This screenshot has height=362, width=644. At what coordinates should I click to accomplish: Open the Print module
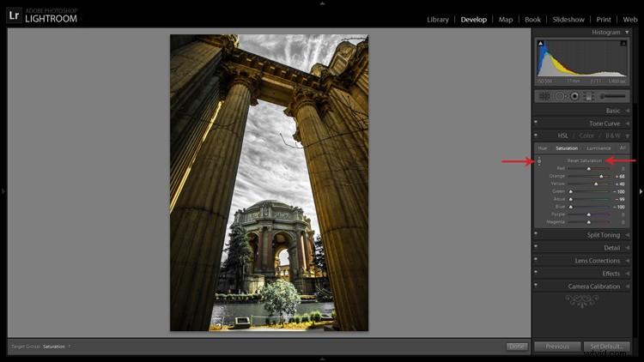604,19
